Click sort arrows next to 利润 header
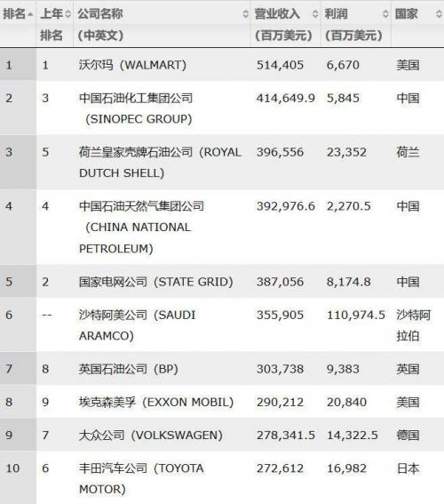 point(385,14)
